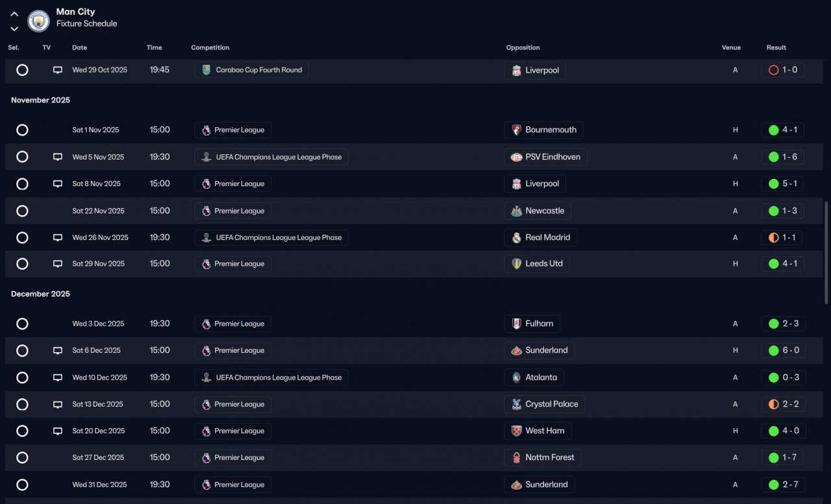Screen dimensions: 831x504
Task: Click the Atalanta club badge
Action: pyautogui.click(x=516, y=378)
